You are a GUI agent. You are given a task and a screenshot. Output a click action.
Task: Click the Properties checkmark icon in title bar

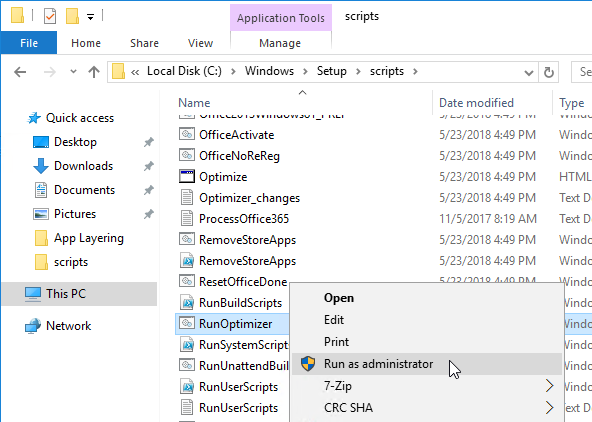[x=50, y=16]
